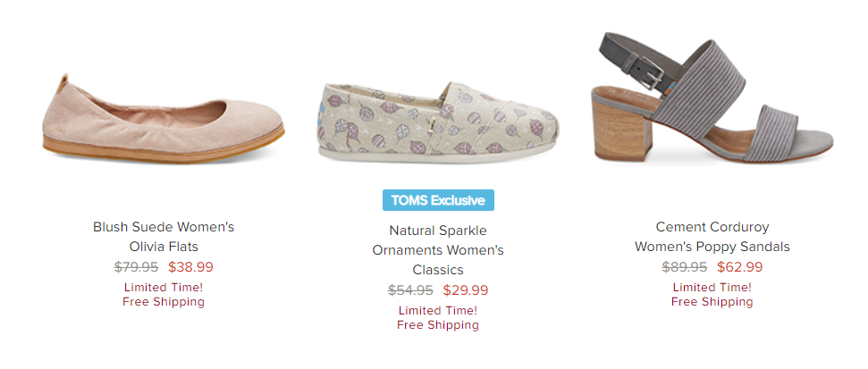Click Limited Time under Ornaments Classics
868x369 pixels.
point(438,310)
